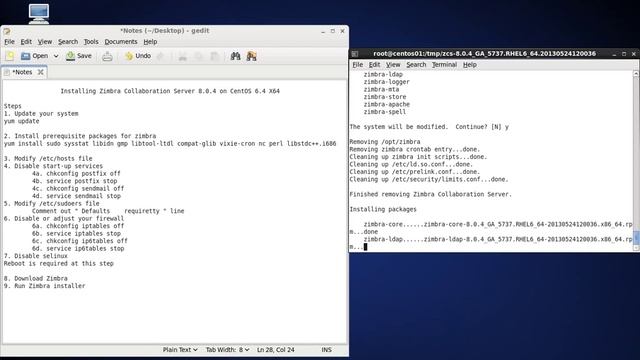This screenshot has height=360, width=640.
Task: Open the terminal Help menu
Action: click(x=470, y=64)
